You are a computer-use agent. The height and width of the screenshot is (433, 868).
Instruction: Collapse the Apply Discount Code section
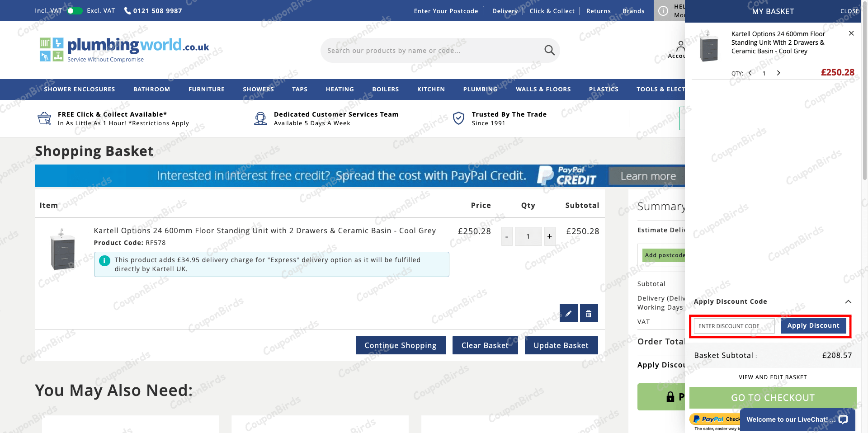pos(849,301)
